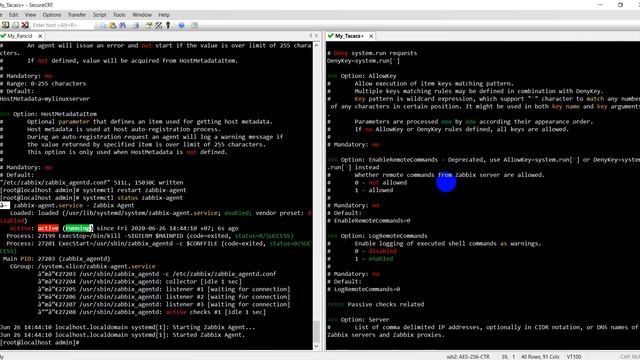Open the Script menu
Image resolution: width=640 pixels, height=360 pixels.
click(100, 15)
